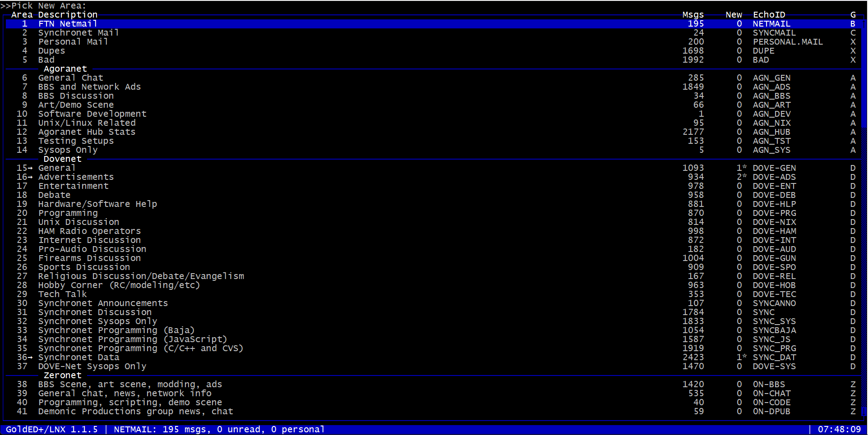Click the GoldED+/LNX 1.1.5 status text
Screen dimensions: 868x435
click(x=51, y=430)
